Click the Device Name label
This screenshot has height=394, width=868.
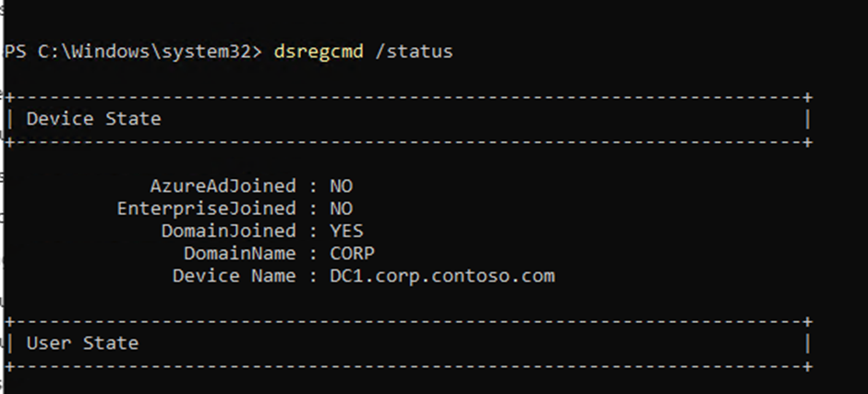[234, 276]
